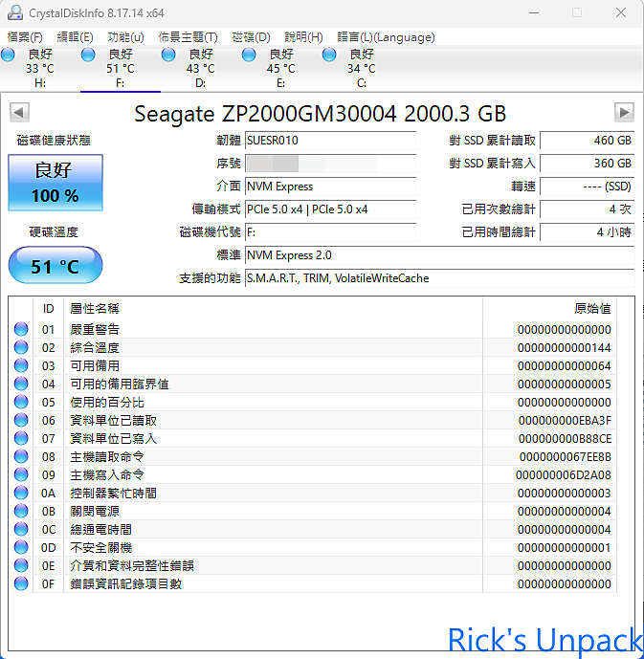The width and height of the screenshot is (644, 659).
Task: Click status orb for attribute 05 使用的百分比
Action: [21, 402]
